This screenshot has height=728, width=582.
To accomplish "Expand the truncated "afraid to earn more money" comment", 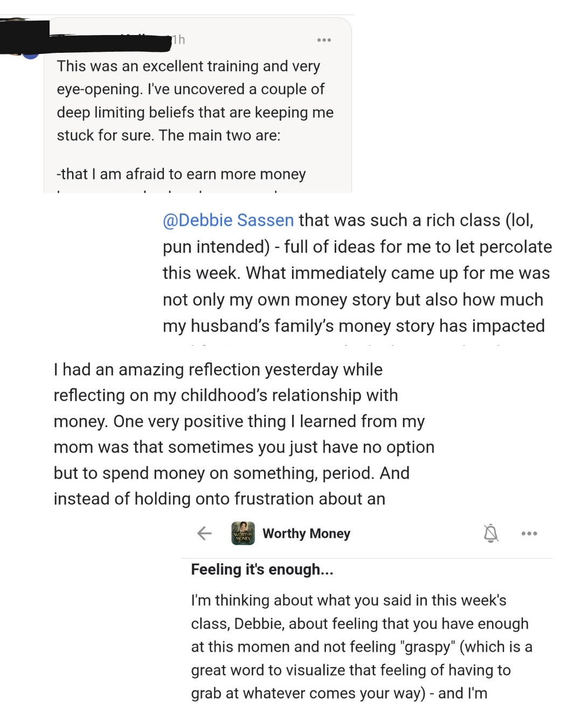I will coord(181,174).
